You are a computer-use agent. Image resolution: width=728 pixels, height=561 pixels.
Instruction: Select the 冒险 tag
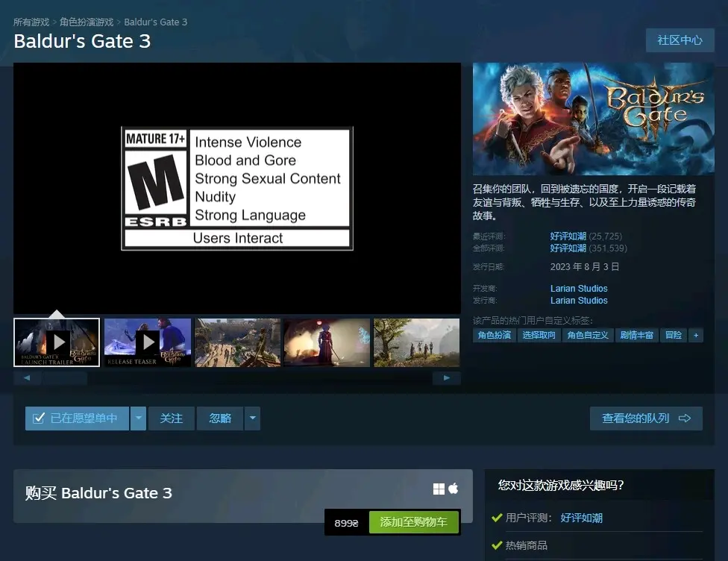pos(674,335)
